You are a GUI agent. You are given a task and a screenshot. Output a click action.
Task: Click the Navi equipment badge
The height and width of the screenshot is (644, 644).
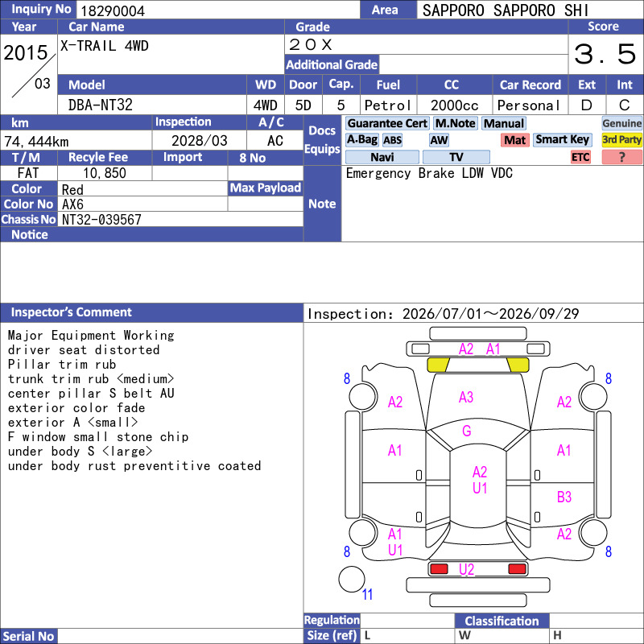382,157
